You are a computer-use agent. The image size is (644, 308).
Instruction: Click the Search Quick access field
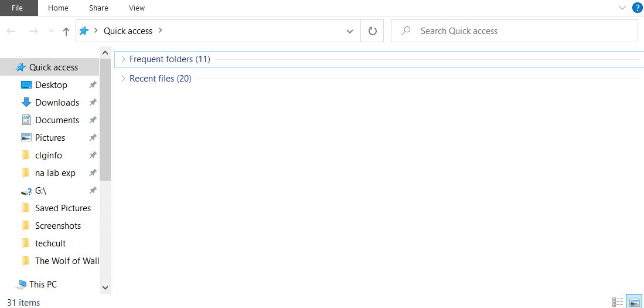tap(514, 31)
